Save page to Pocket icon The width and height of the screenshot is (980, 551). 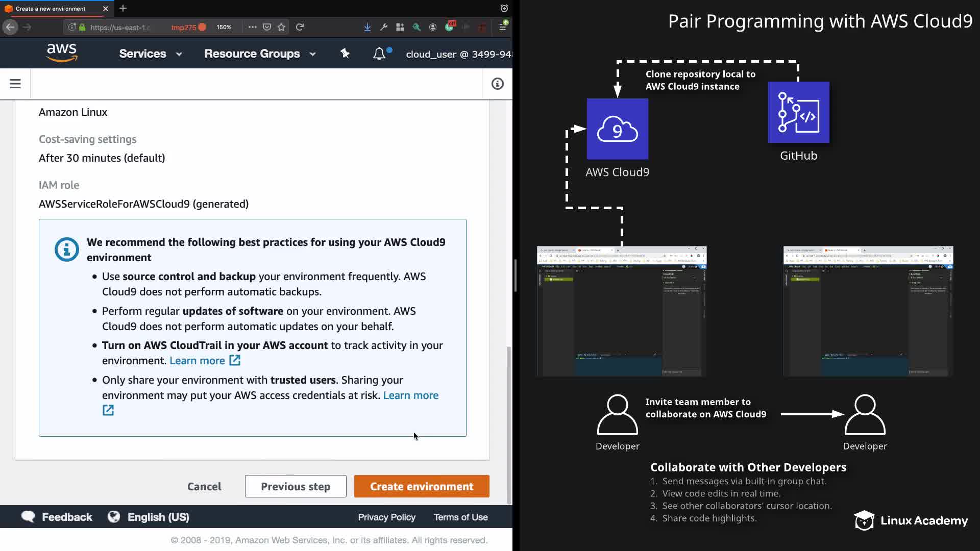point(267,27)
